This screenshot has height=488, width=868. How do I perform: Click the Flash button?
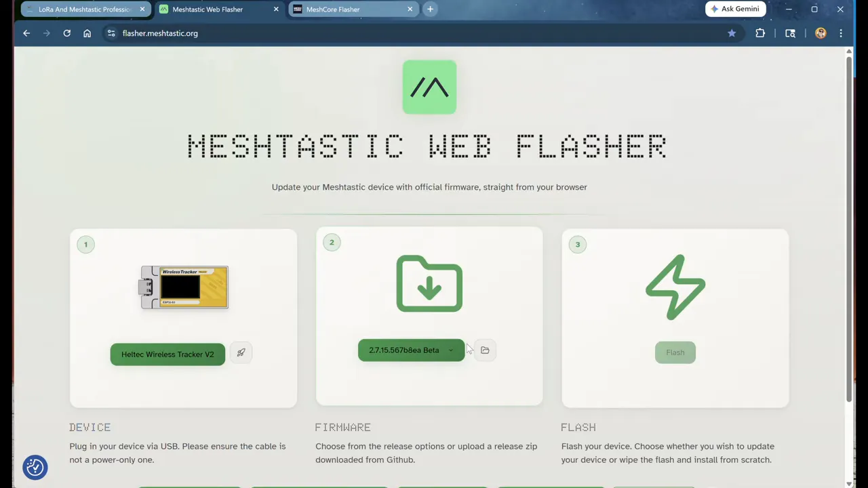pos(675,352)
